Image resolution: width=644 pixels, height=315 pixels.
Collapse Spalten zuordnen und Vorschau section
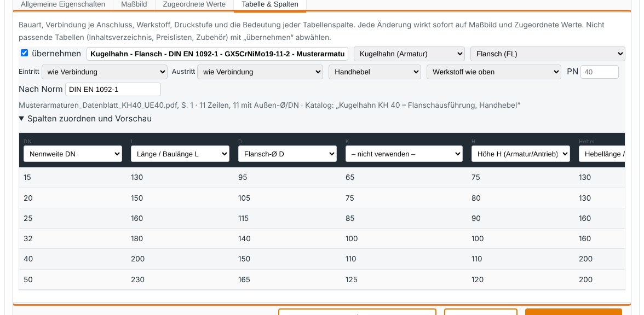(85, 119)
